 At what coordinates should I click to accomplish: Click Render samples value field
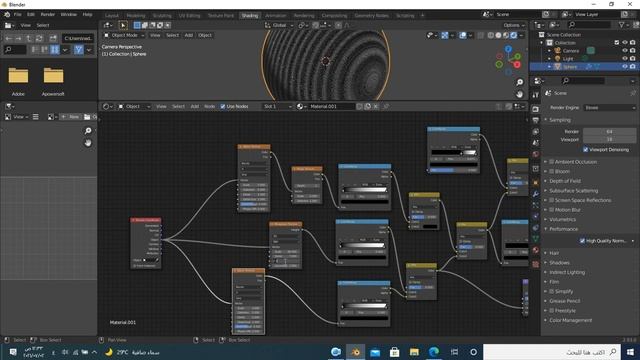(609, 131)
